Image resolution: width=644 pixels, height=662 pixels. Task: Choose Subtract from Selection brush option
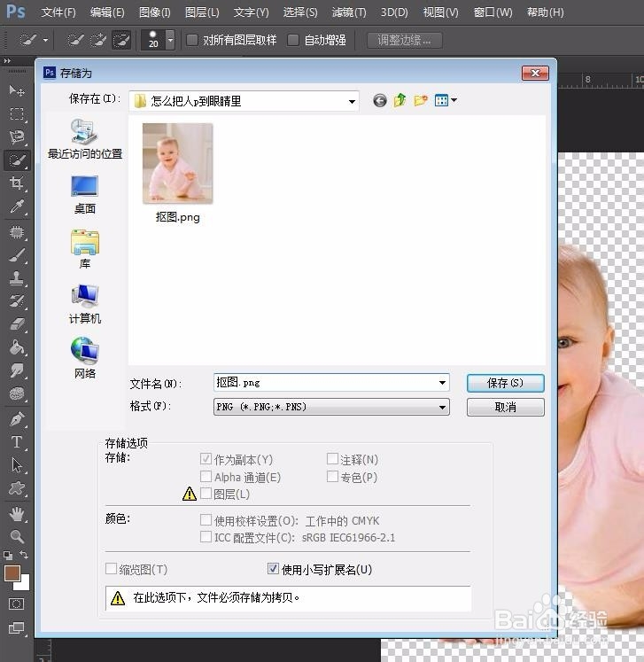[x=121, y=41]
